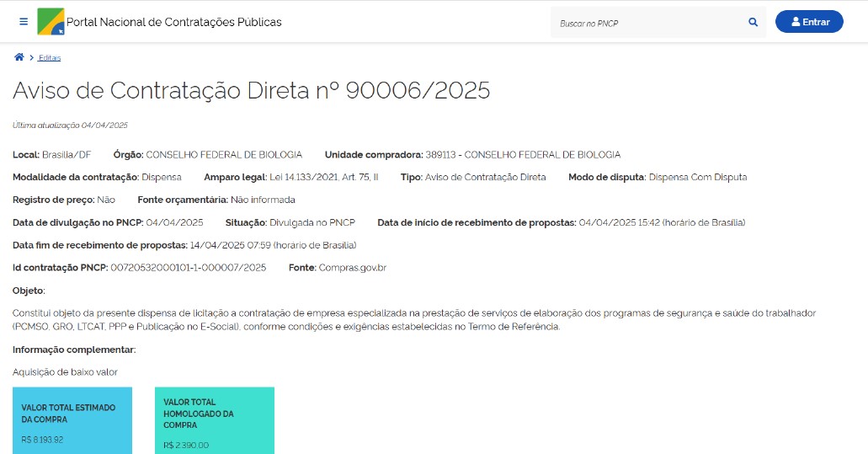Open the Editais breadcrumb link
Screen dimensions: 868x454
pyautogui.click(x=50, y=58)
